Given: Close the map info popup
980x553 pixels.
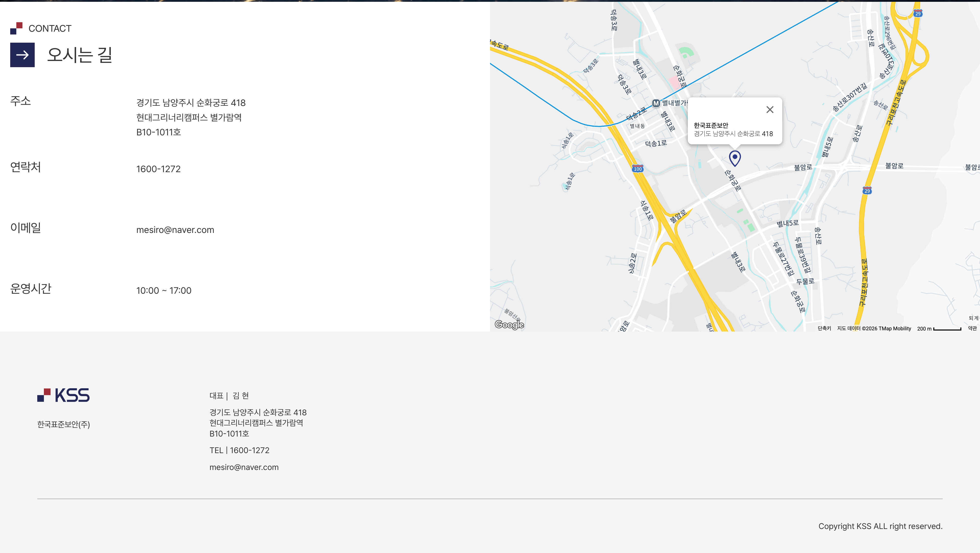Looking at the screenshot, I should click(770, 110).
